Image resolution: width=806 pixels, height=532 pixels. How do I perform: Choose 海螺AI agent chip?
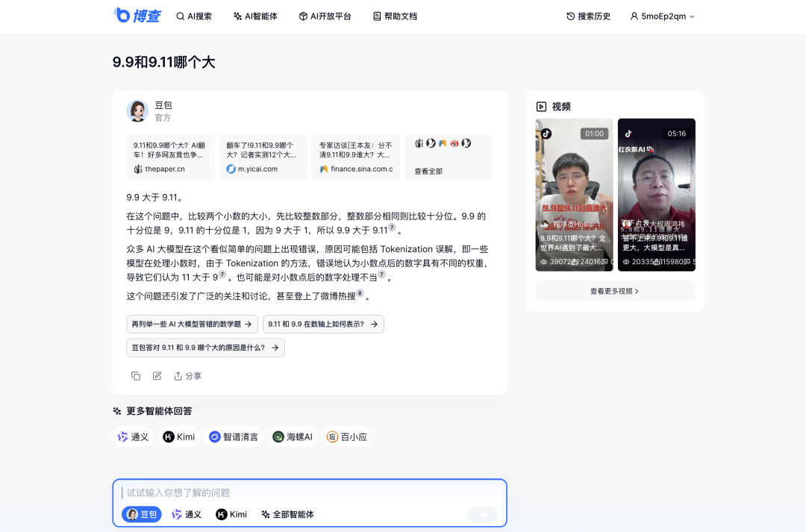(293, 437)
